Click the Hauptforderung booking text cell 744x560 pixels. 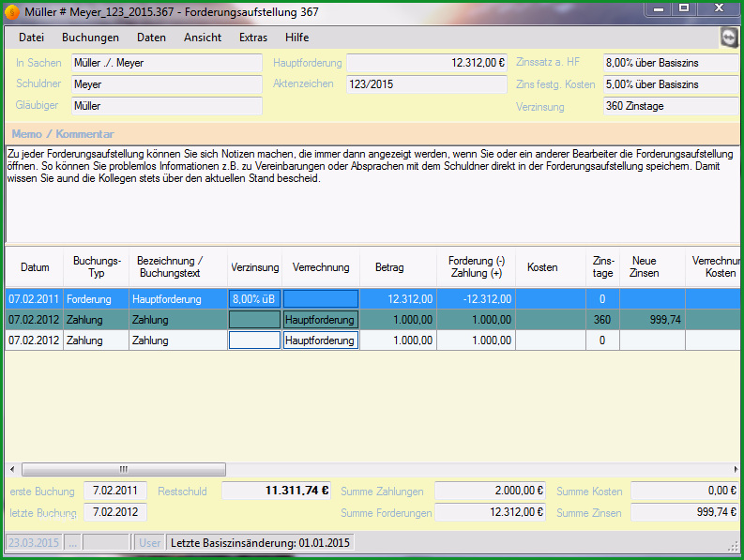click(178, 299)
